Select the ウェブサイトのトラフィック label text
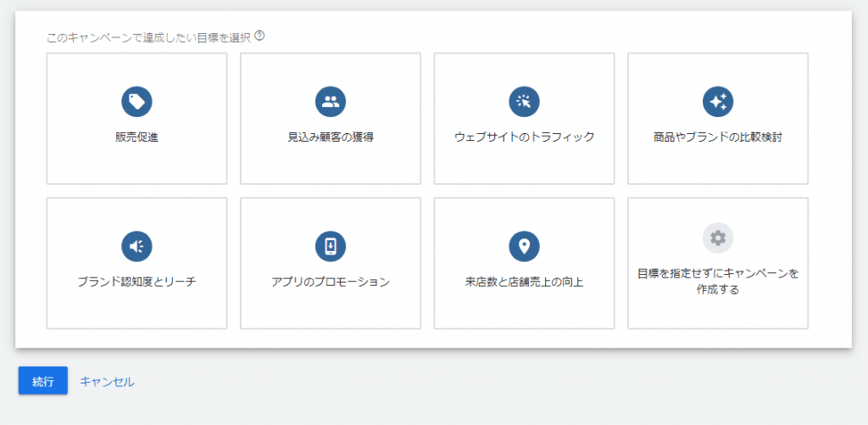Viewport: 868px width, 425px height. point(524,137)
